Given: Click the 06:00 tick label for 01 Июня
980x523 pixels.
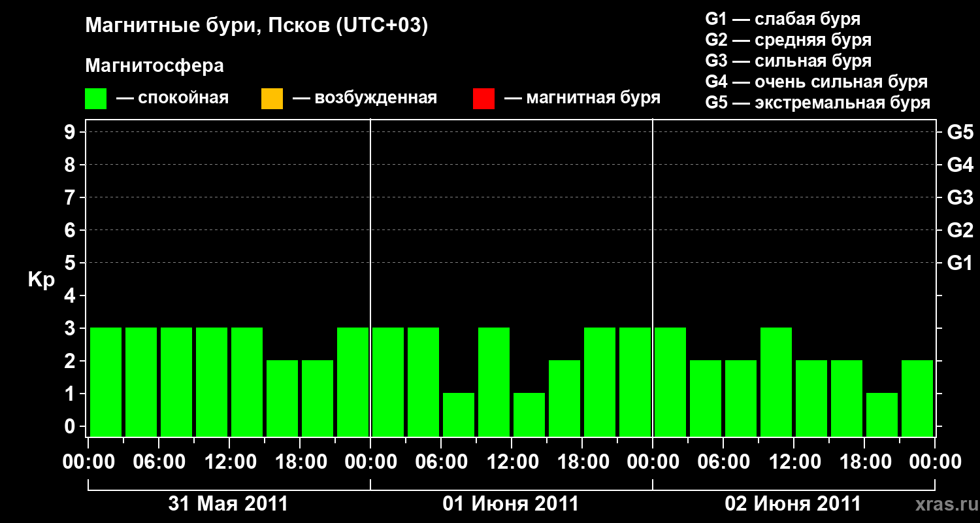Looking at the screenshot, I should tap(441, 462).
